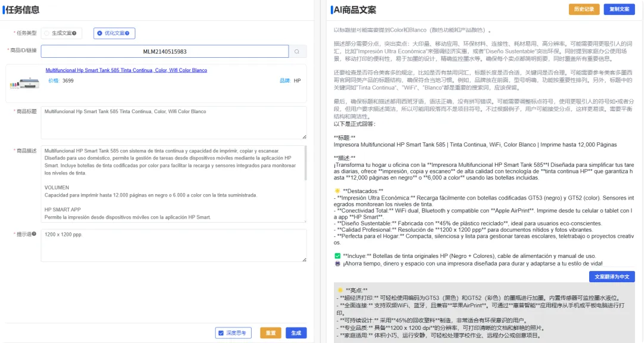Click the blue 生成 button
This screenshot has width=644, height=343.
(x=296, y=333)
